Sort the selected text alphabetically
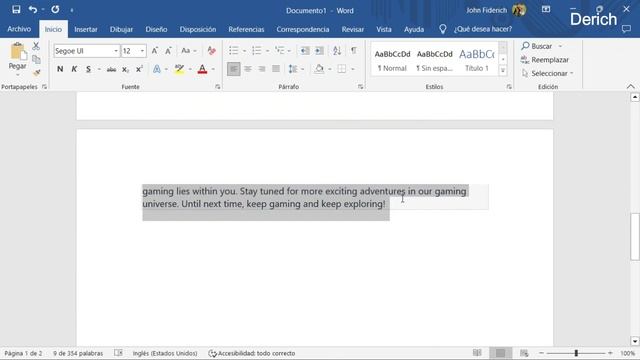 (x=337, y=51)
